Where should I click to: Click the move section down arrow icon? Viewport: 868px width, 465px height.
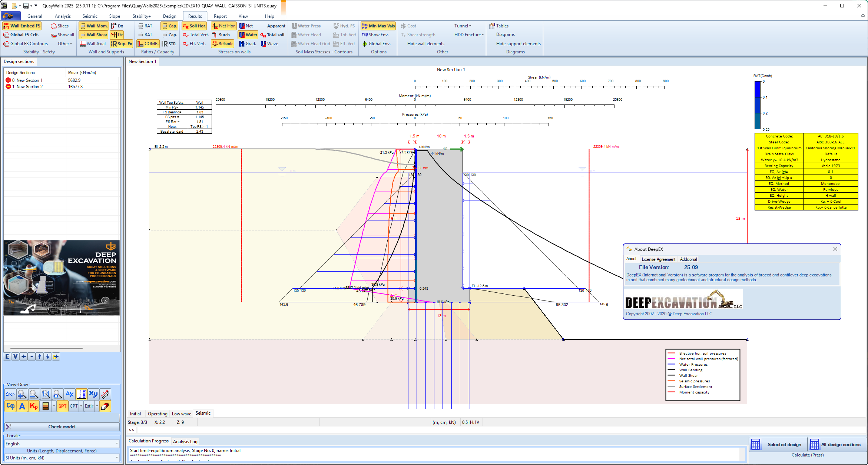48,356
